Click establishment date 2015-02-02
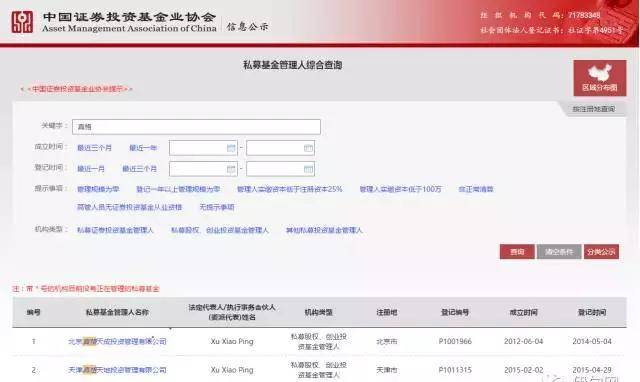Viewport: 640px width, 382px height. (523, 370)
